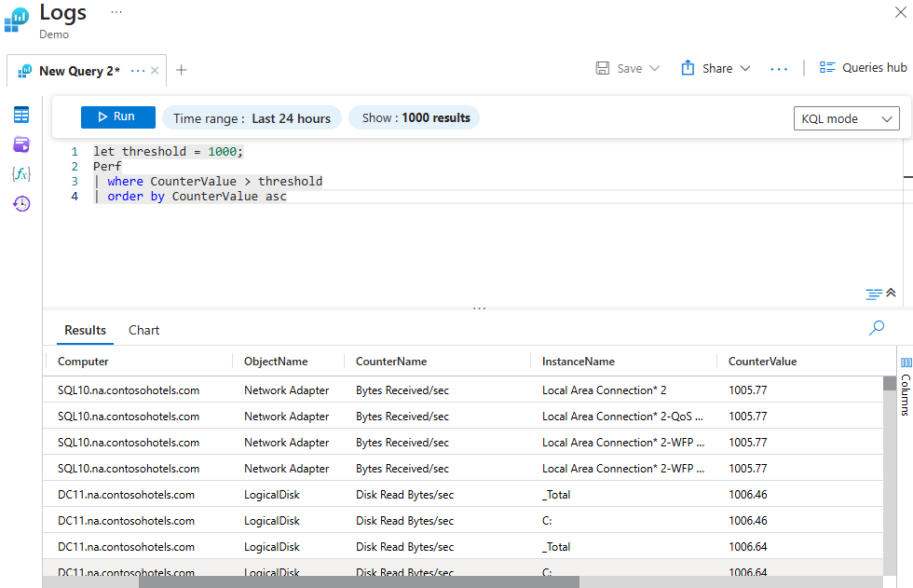The width and height of the screenshot is (913, 588).
Task: Click the Demo workspace label
Action: (x=54, y=34)
